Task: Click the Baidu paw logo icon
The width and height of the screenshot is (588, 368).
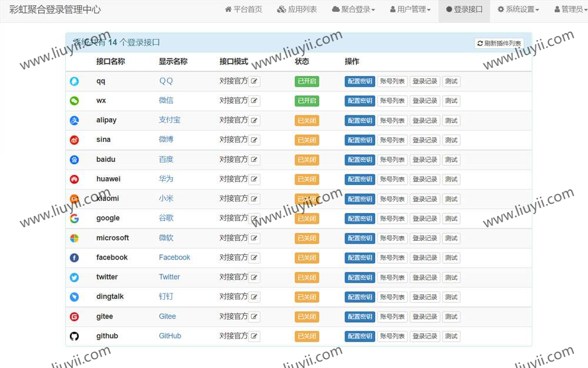Action: tap(74, 160)
